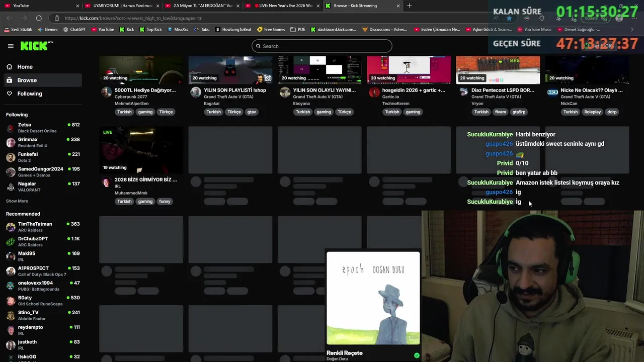The image size is (644, 362).
Task: Open Top Kick bookmark
Action: pos(151,30)
